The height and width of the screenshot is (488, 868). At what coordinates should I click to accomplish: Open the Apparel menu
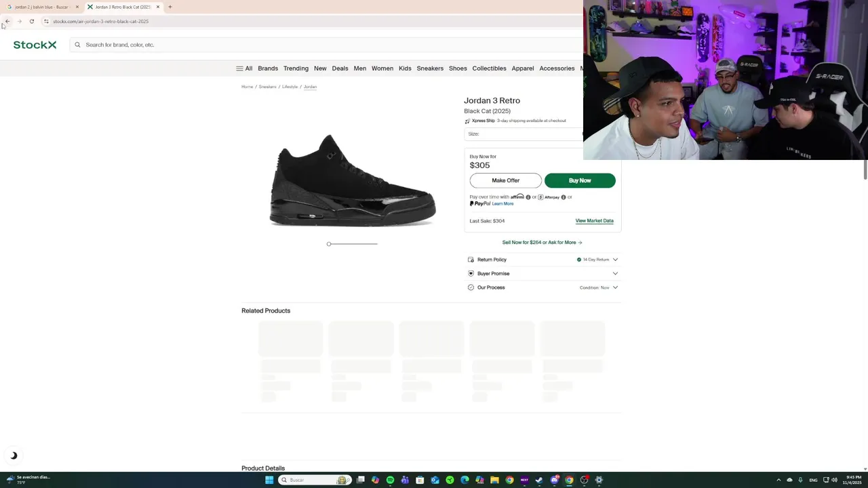click(x=523, y=68)
